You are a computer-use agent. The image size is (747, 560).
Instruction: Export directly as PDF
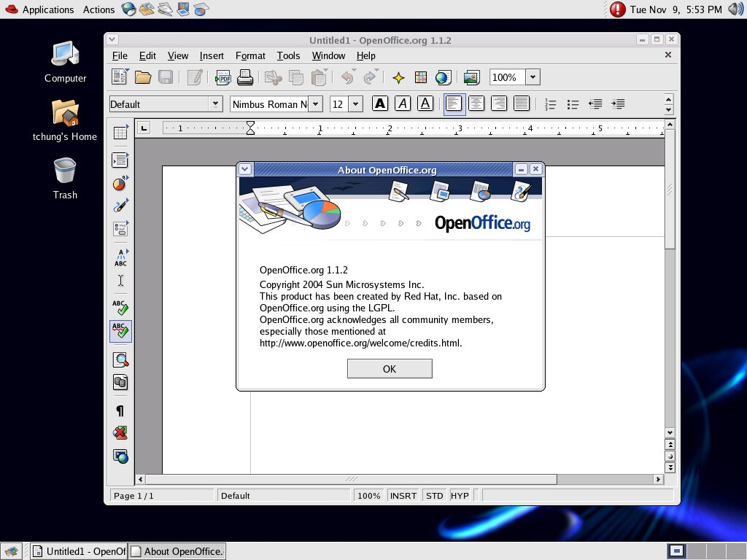[x=222, y=77]
